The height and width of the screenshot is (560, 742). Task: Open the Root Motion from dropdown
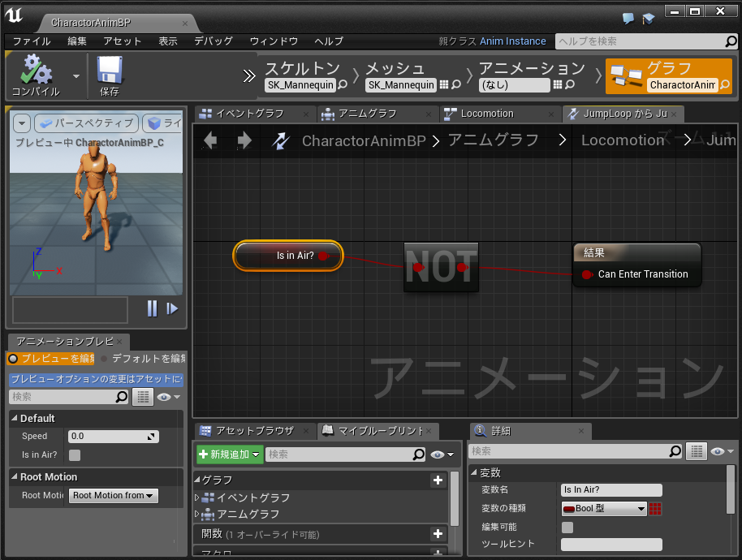(113, 495)
